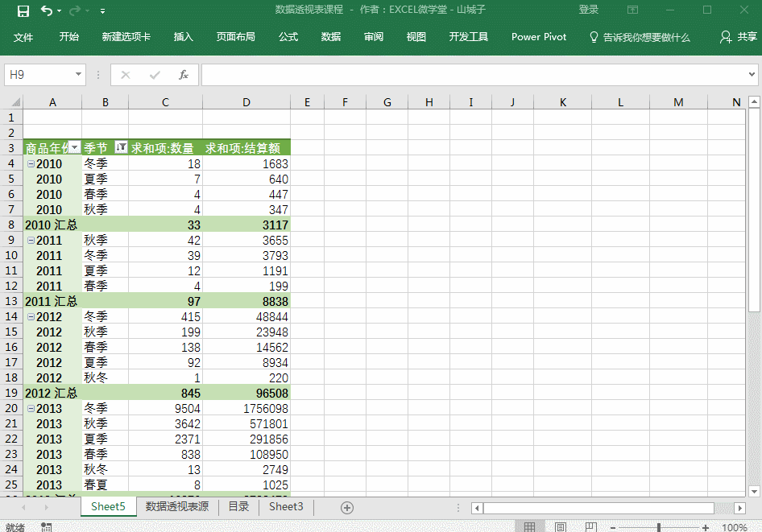Click the Select All corner triangle
This screenshot has height=532, width=762.
tap(15, 102)
